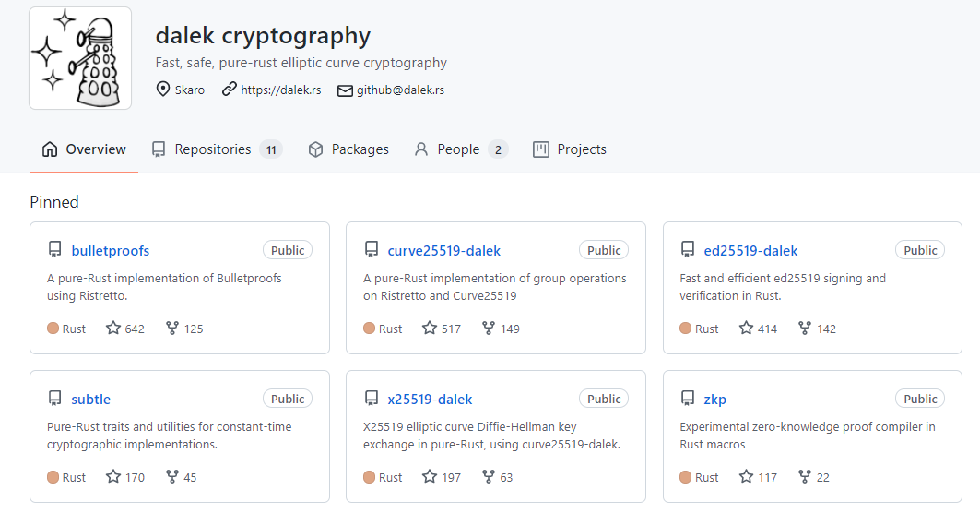The width and height of the screenshot is (980, 514).
Task: Click the Rust language color dot on zkp
Action: [685, 477]
